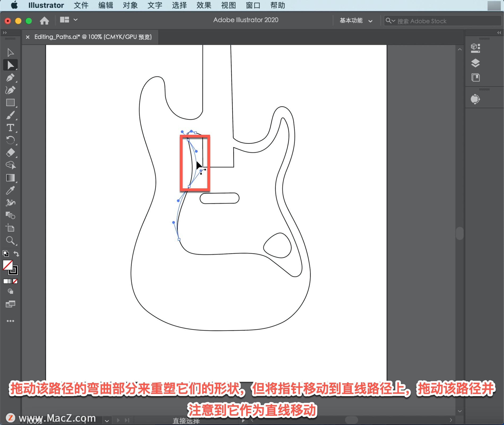Open the 视图 menu
The image size is (504, 425).
[228, 5]
